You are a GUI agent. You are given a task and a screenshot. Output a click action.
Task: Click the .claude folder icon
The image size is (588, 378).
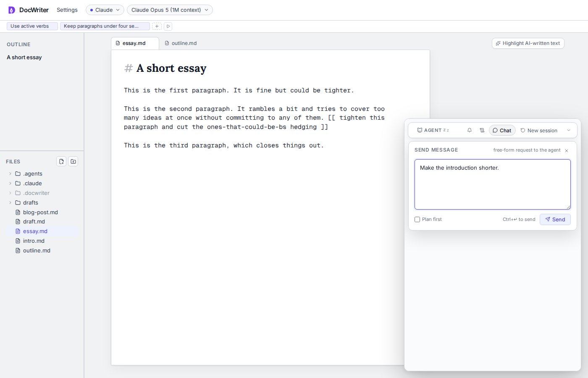coord(18,183)
